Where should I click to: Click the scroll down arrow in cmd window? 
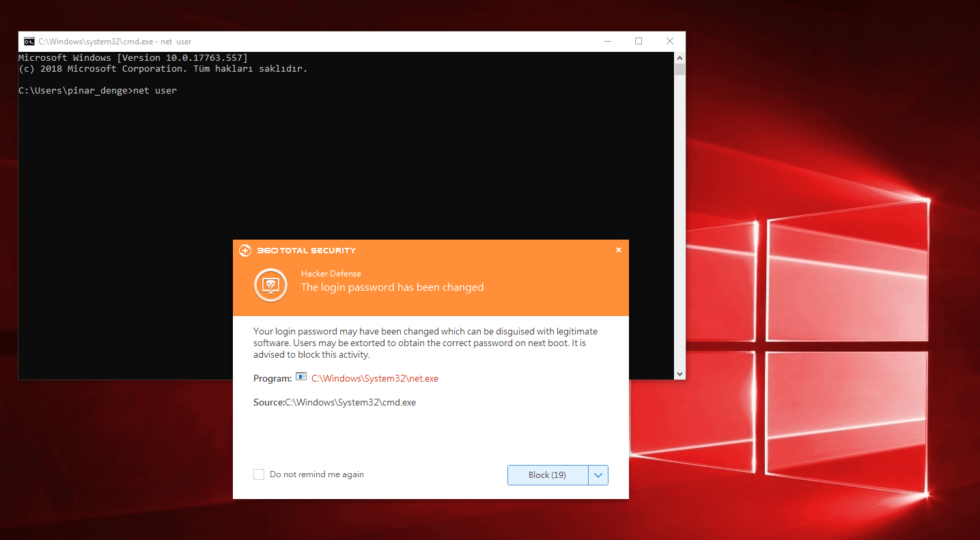pyautogui.click(x=680, y=374)
